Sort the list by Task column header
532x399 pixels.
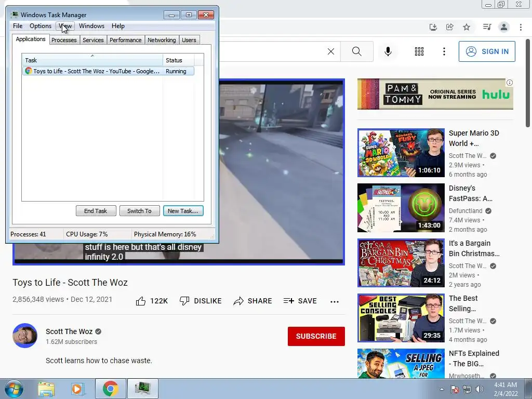[x=92, y=60]
